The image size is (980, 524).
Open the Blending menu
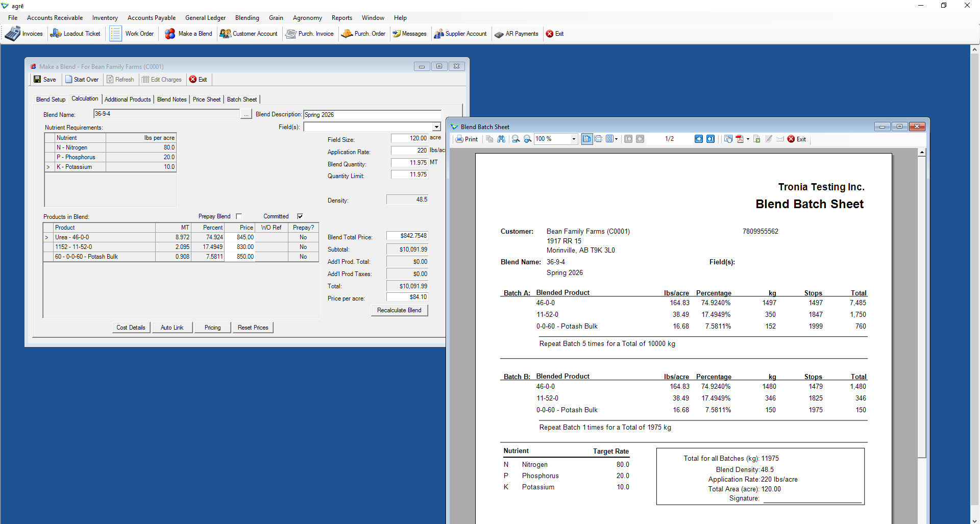247,18
